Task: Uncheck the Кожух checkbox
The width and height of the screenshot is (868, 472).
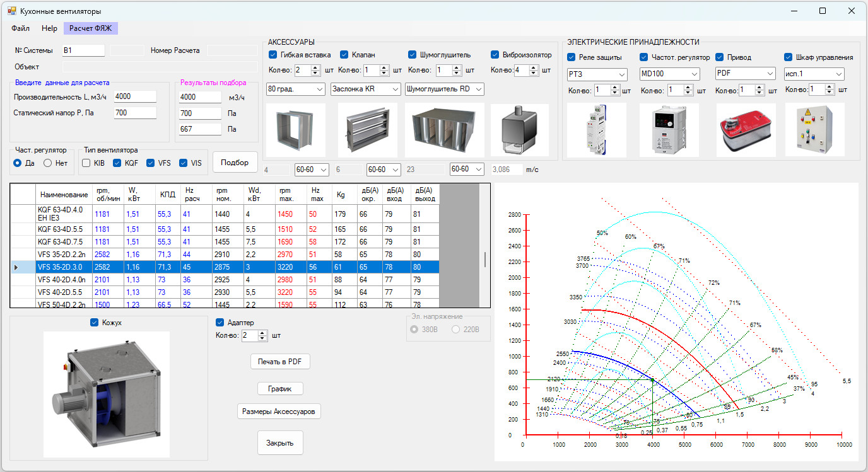Action: pyautogui.click(x=96, y=323)
